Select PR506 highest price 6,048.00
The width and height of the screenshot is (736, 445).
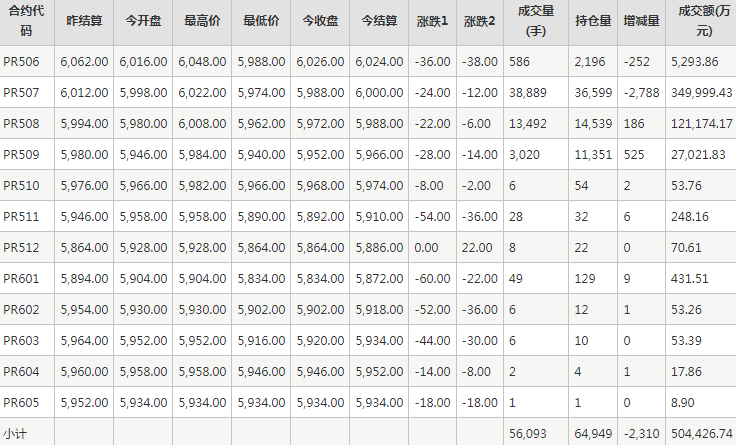[202, 61]
